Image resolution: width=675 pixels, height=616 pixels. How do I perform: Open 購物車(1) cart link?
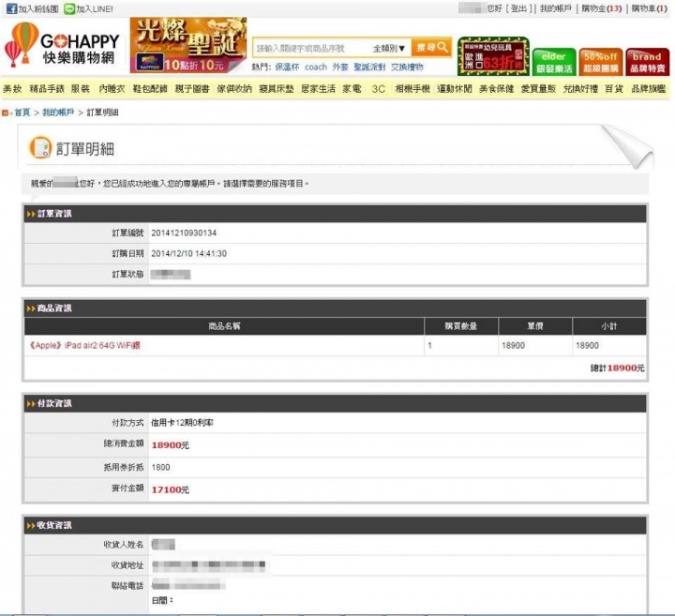pos(649,8)
